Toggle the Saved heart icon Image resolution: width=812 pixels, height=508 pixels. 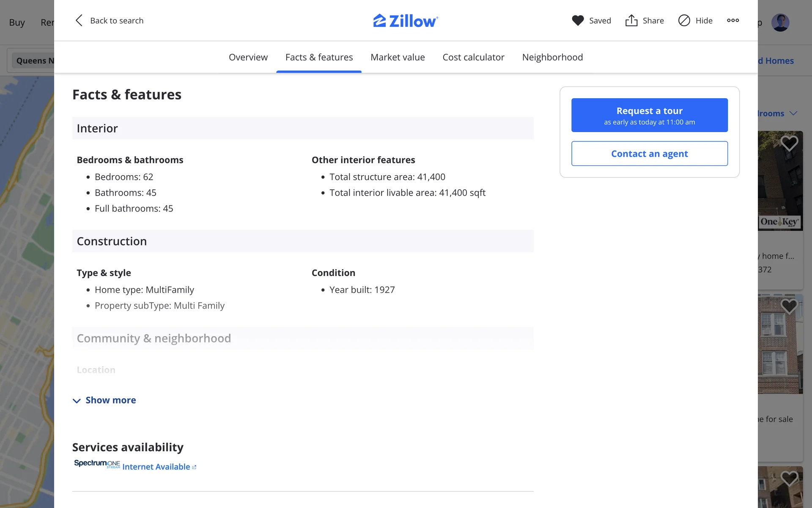[x=578, y=20]
